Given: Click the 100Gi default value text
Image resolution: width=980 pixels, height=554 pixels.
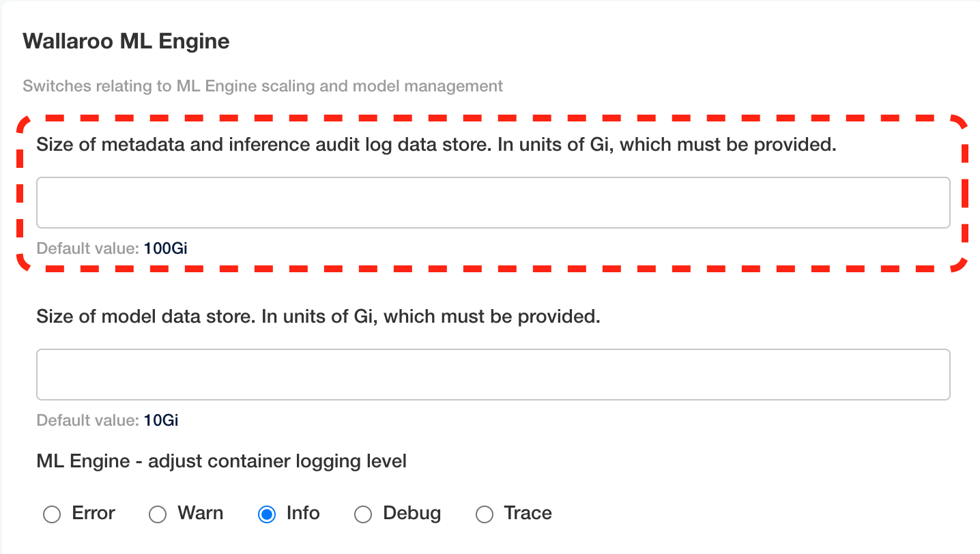Looking at the screenshot, I should (165, 248).
